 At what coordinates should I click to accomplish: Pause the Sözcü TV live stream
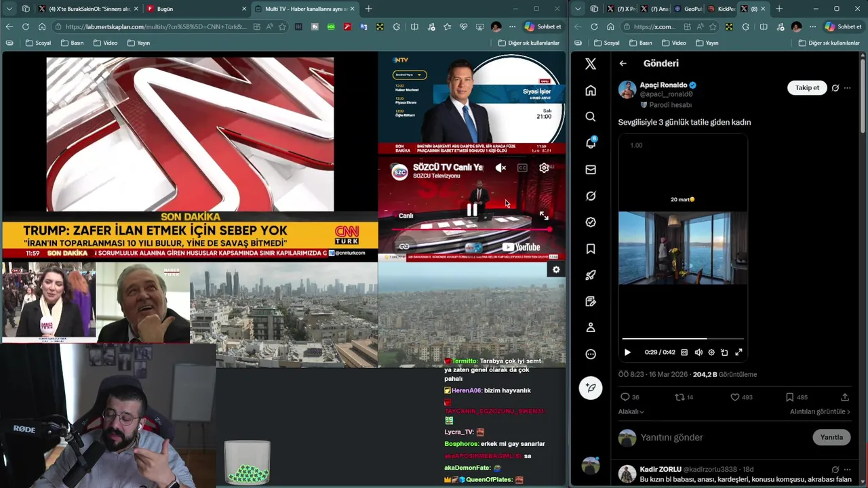[x=472, y=210]
